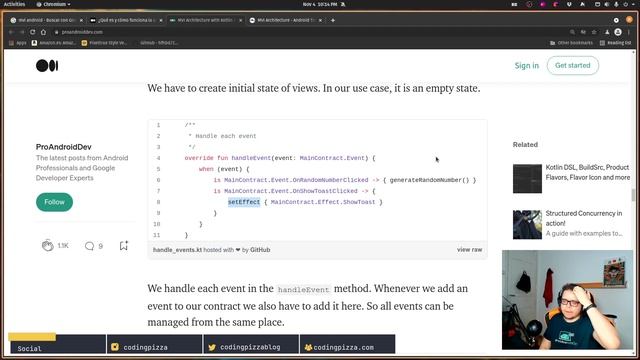Open the browser zoom magnifier icon
Image resolution: width=640 pixels, height=360 pixels.
[572, 32]
